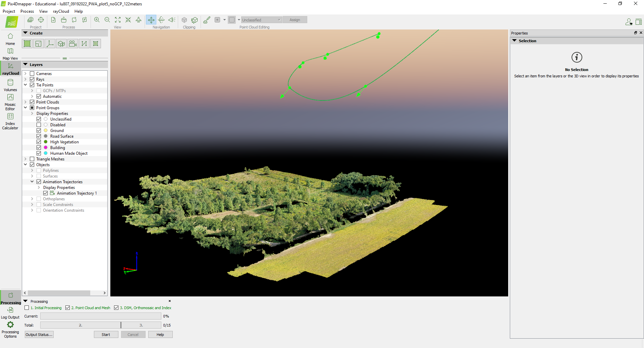Open the Help menu
Image resolution: width=644 pixels, height=348 pixels.
[x=78, y=11]
